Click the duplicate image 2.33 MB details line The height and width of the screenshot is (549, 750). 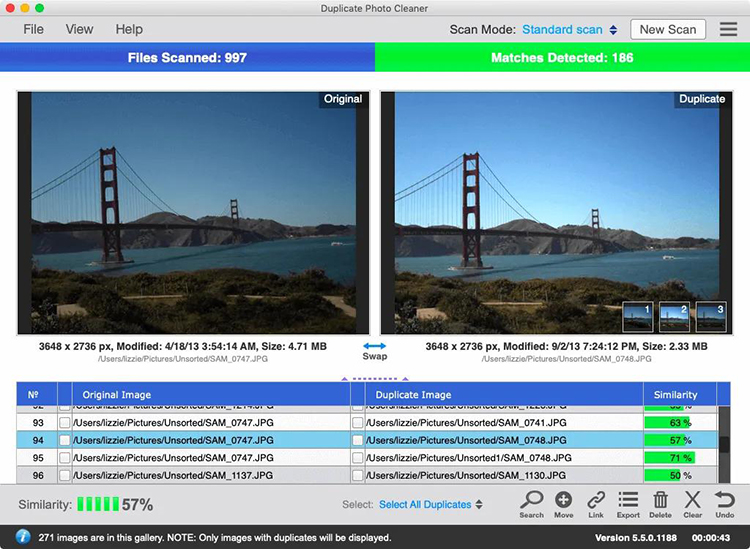pos(566,346)
